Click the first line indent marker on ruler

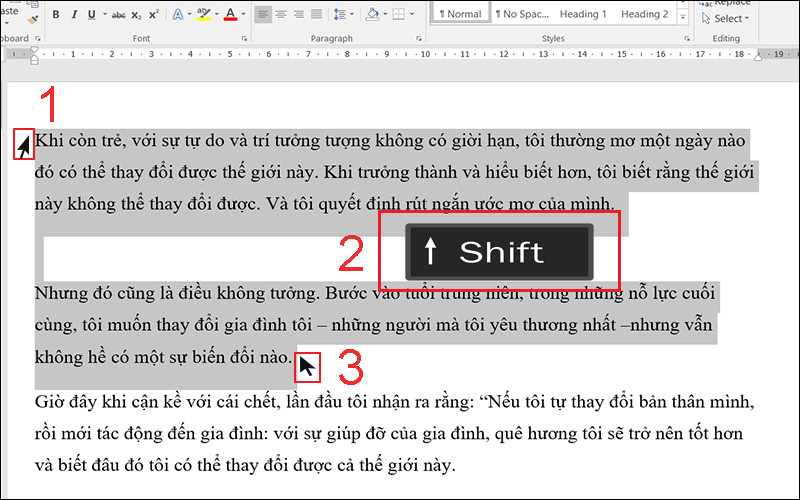pos(34,50)
